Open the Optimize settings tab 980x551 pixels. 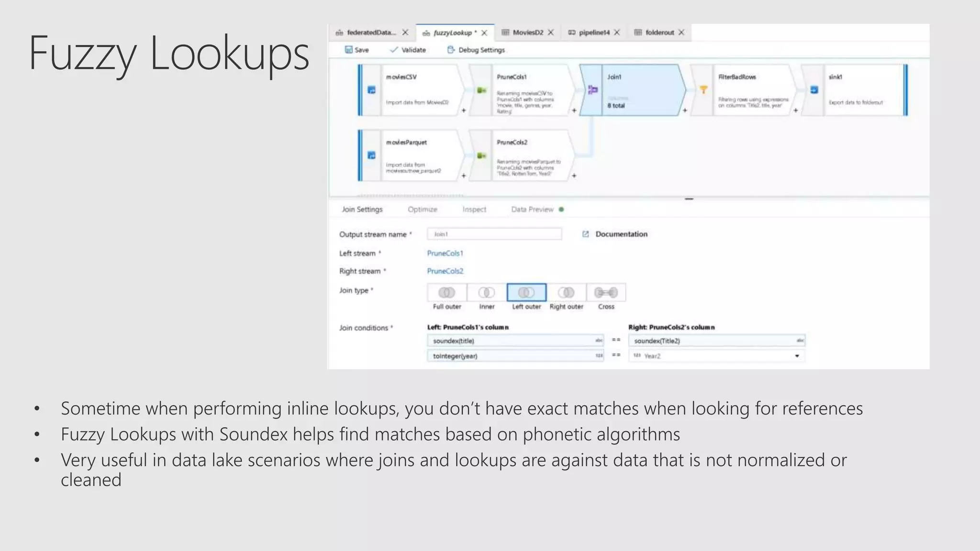click(422, 209)
